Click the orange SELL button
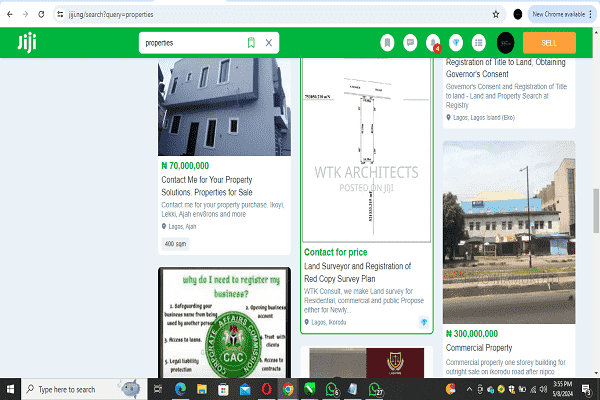This screenshot has width=600, height=400. (549, 43)
